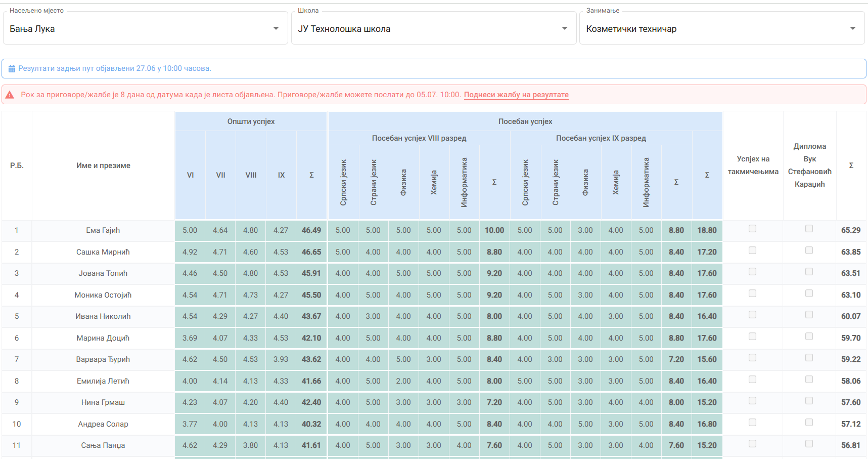
Task: Click general success sum 46.49
Action: (311, 230)
